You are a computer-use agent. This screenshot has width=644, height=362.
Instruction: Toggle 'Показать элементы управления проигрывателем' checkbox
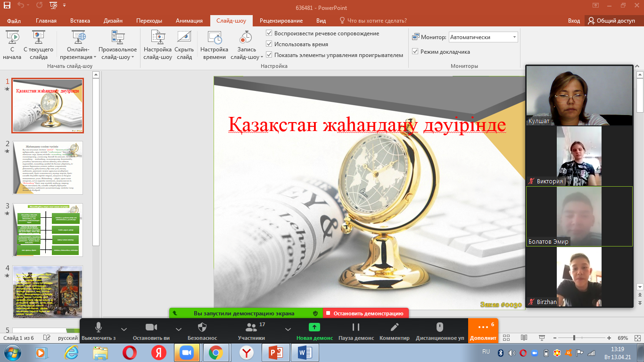tap(269, 55)
